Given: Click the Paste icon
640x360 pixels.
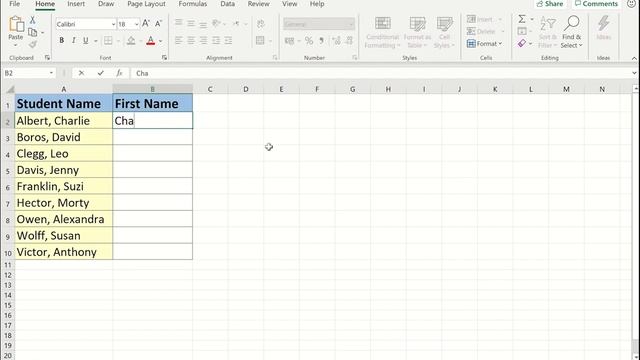Looking at the screenshot, I should point(16,24).
